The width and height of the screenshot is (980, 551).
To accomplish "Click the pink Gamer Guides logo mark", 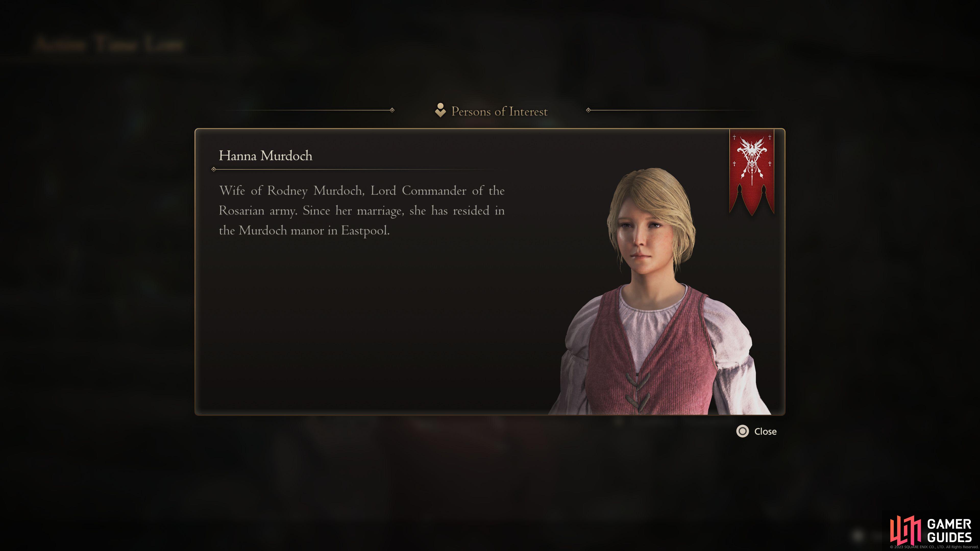I will tap(905, 530).
